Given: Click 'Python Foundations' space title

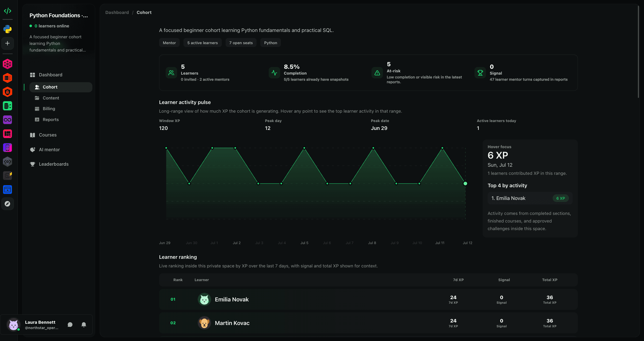Looking at the screenshot, I should pyautogui.click(x=59, y=15).
